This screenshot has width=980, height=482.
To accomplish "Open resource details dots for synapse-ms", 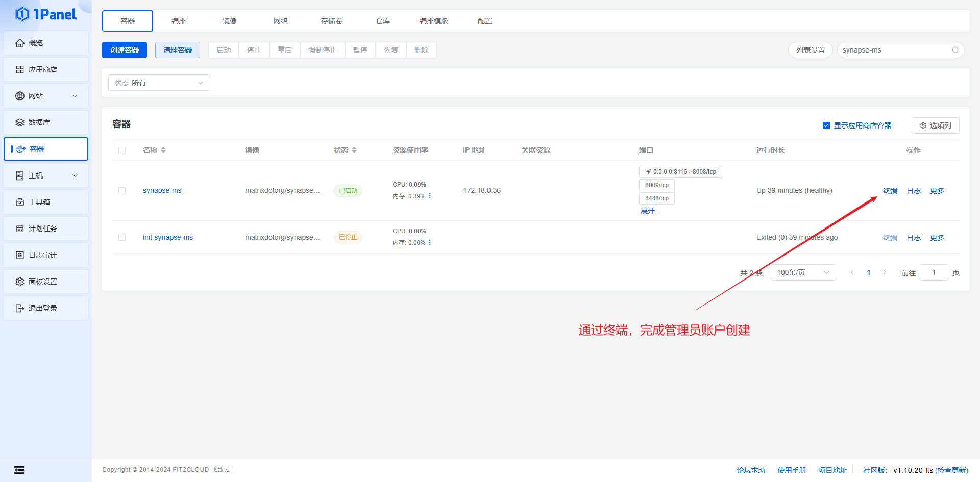I will point(430,196).
